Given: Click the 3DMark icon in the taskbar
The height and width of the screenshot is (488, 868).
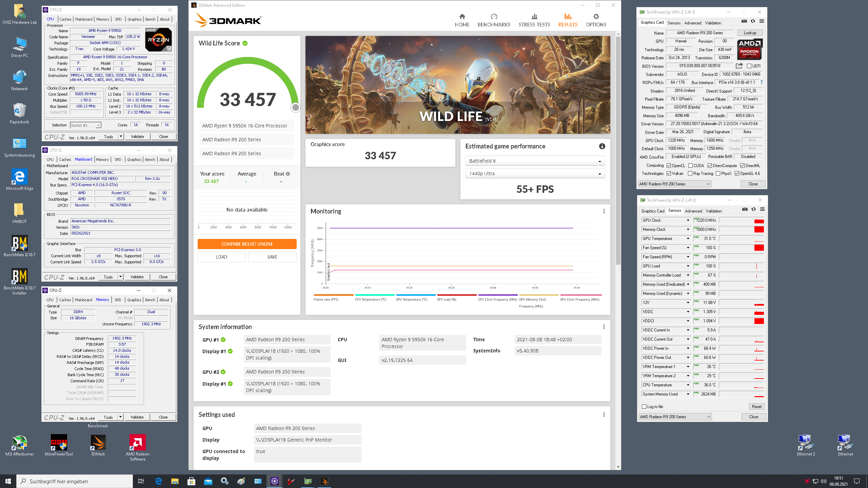Looking at the screenshot, I should point(324,481).
